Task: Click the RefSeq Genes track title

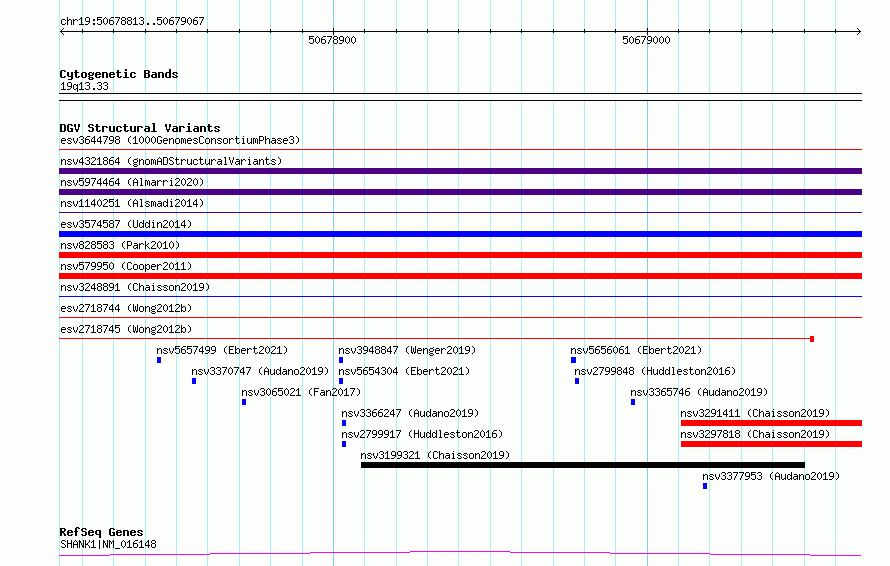Action: 101,532
